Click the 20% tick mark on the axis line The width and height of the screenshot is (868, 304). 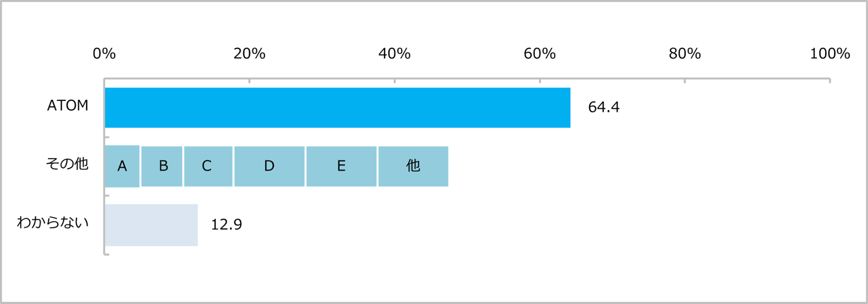pyautogui.click(x=249, y=80)
